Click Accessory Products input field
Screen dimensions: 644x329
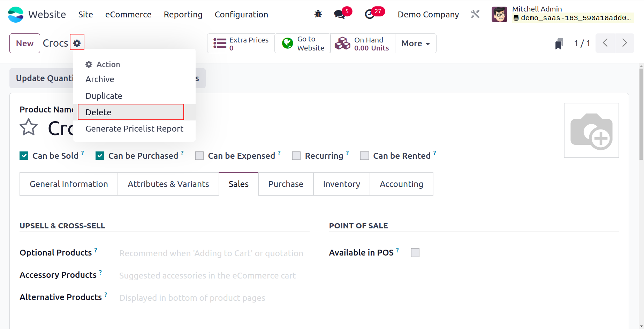[x=214, y=275]
